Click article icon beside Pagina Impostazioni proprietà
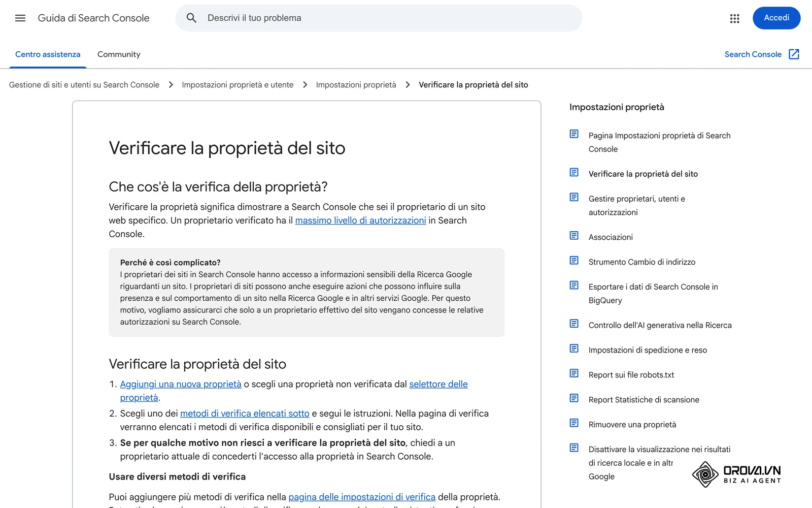Screen dimensions: 812x508 coord(574,134)
